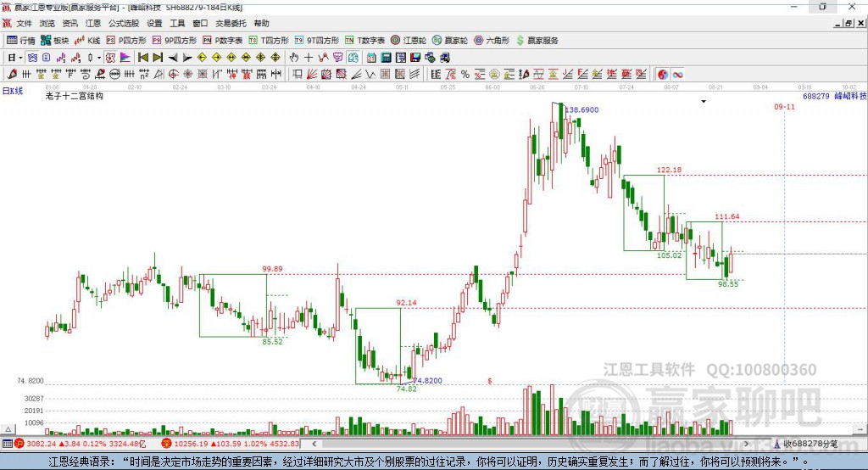868x470 pixels.
Task: Click the scroll-up triangle beside the volume panel
Action: 8,429
